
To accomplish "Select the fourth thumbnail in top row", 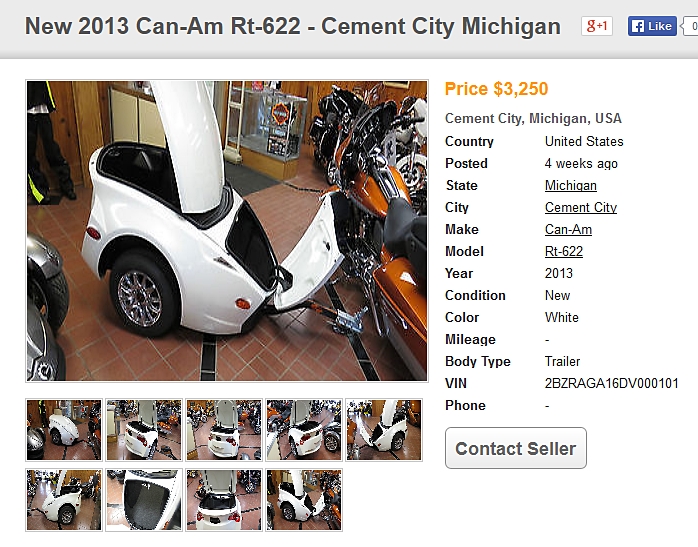I will (x=304, y=430).
